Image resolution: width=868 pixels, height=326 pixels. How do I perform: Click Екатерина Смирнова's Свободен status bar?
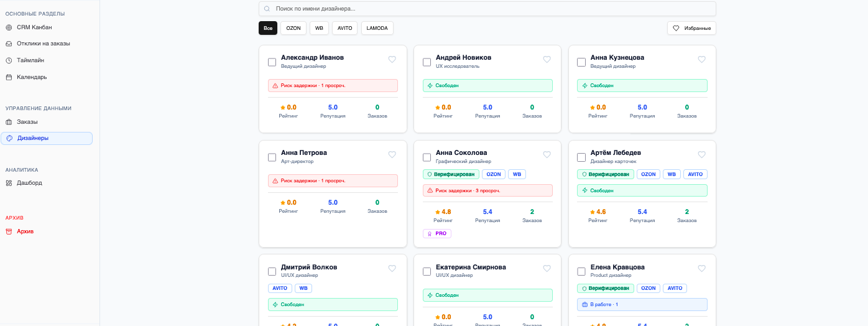tap(487, 295)
